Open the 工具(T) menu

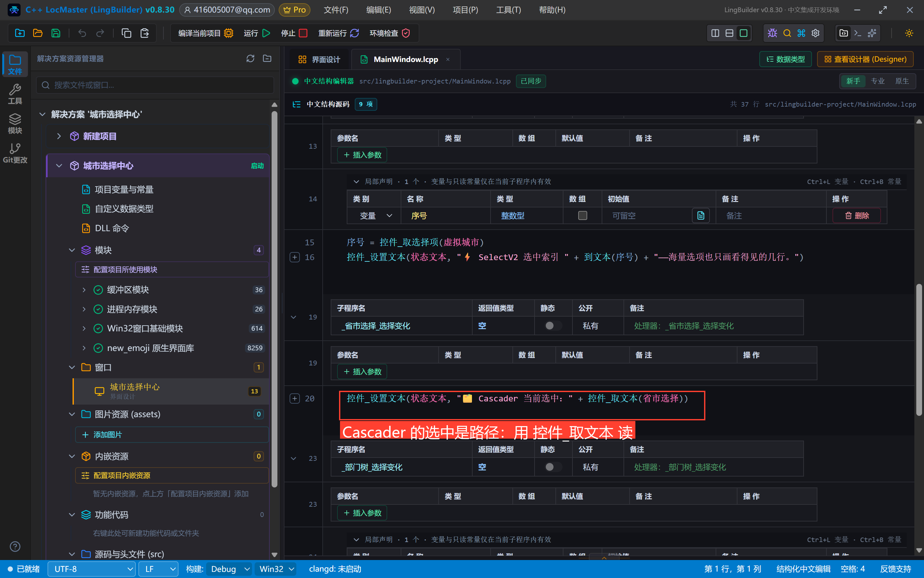pos(508,10)
